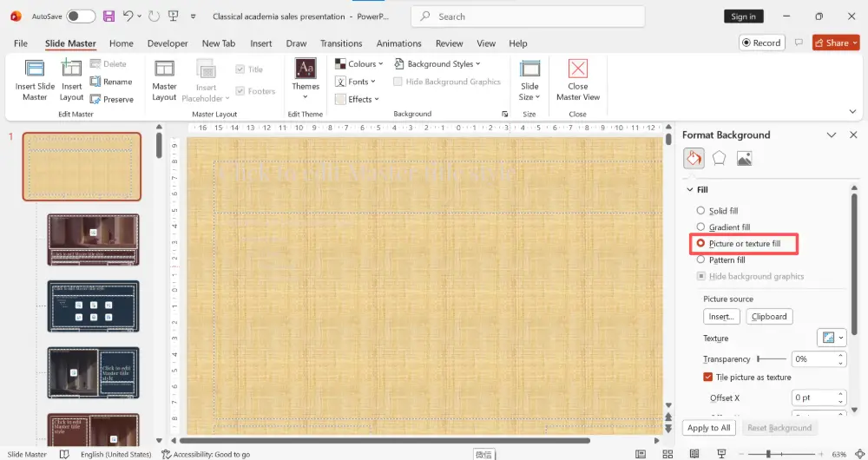Open Texture picker dropdown
Screen dimensions: 868x460
coord(832,338)
